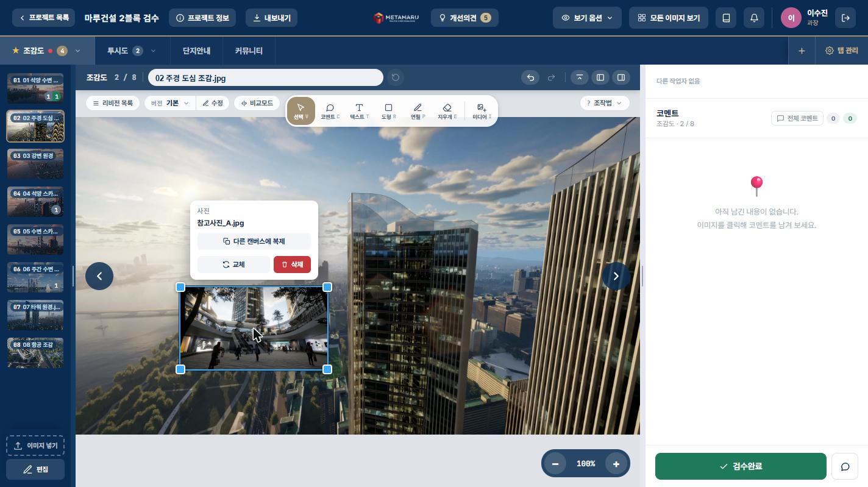The width and height of the screenshot is (868, 487).
Task: Collapse the top bar with the up-chevron icon
Action: click(x=580, y=77)
